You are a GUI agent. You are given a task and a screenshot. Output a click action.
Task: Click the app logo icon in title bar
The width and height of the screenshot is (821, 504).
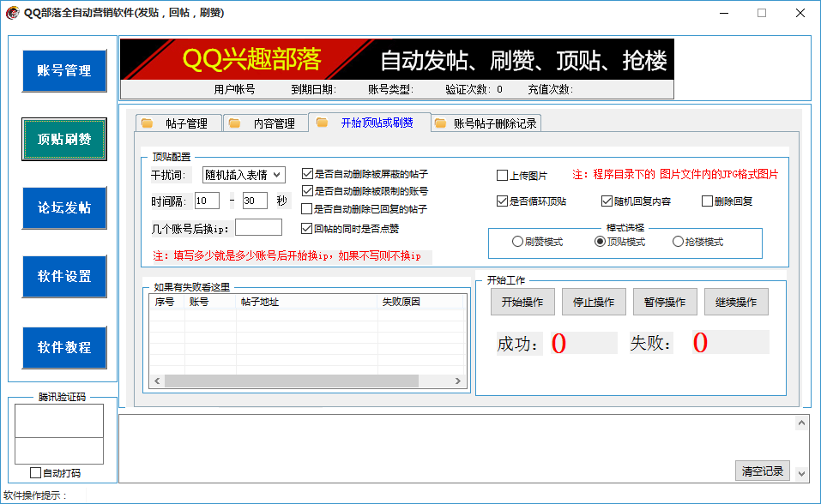[12, 13]
